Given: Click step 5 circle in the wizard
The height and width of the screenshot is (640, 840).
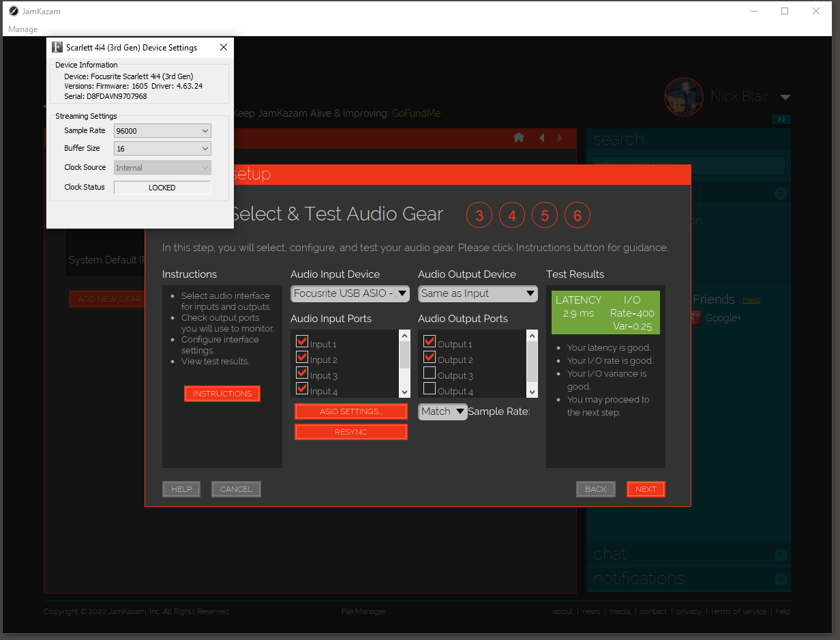Looking at the screenshot, I should coord(545,216).
